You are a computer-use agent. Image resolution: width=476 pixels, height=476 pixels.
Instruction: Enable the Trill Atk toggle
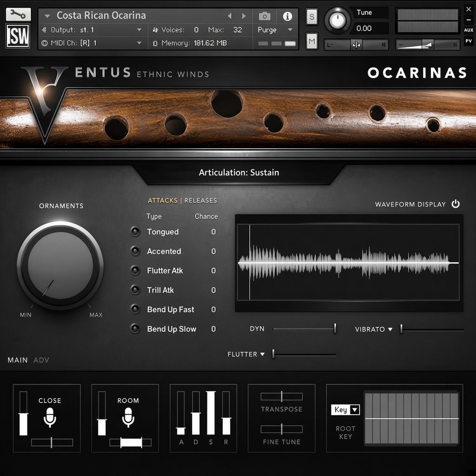click(135, 290)
